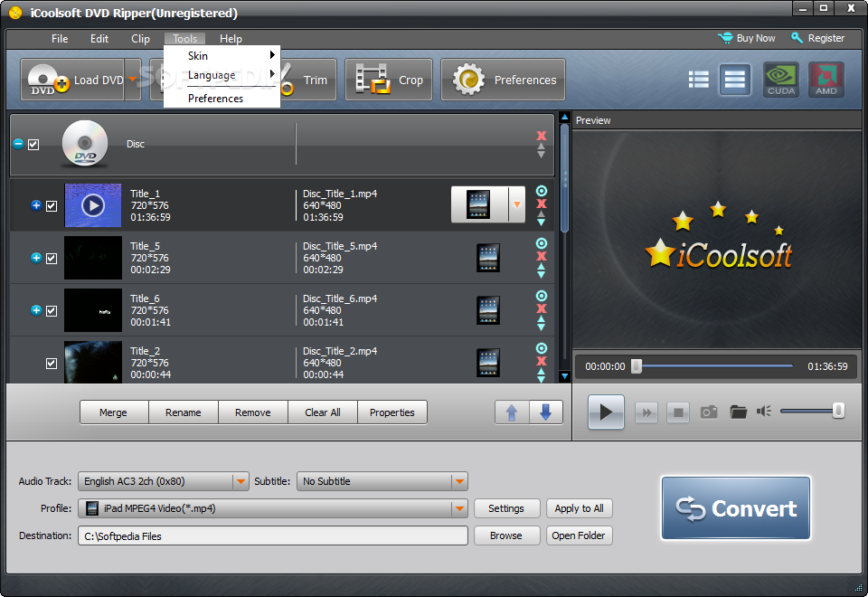Viewport: 868px width, 597px height.
Task: Open the Load DVD dropdown arrow
Action: [x=133, y=80]
